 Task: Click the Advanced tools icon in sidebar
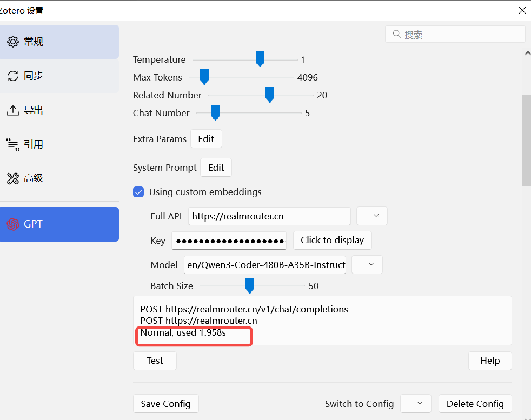pos(13,178)
